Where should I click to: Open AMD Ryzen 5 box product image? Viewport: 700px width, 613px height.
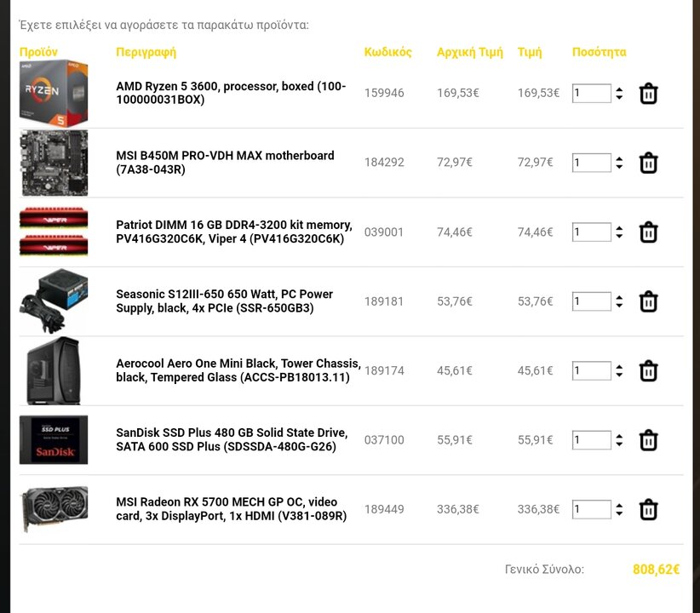click(54, 94)
